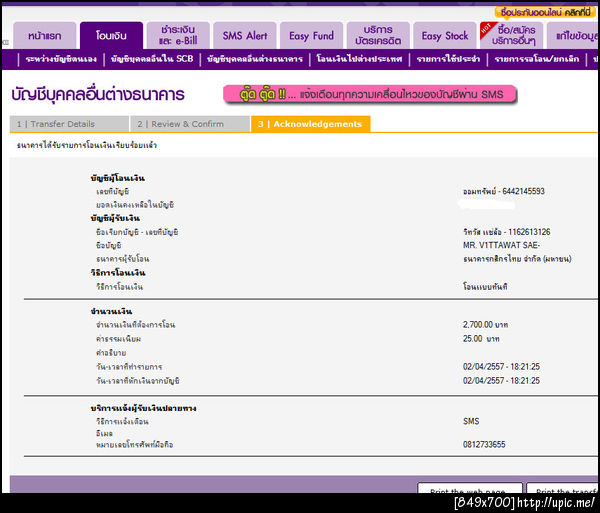This screenshot has width=600, height=513.
Task: Open the ชำระเงิน และ e-Bill tab
Action: 178,36
